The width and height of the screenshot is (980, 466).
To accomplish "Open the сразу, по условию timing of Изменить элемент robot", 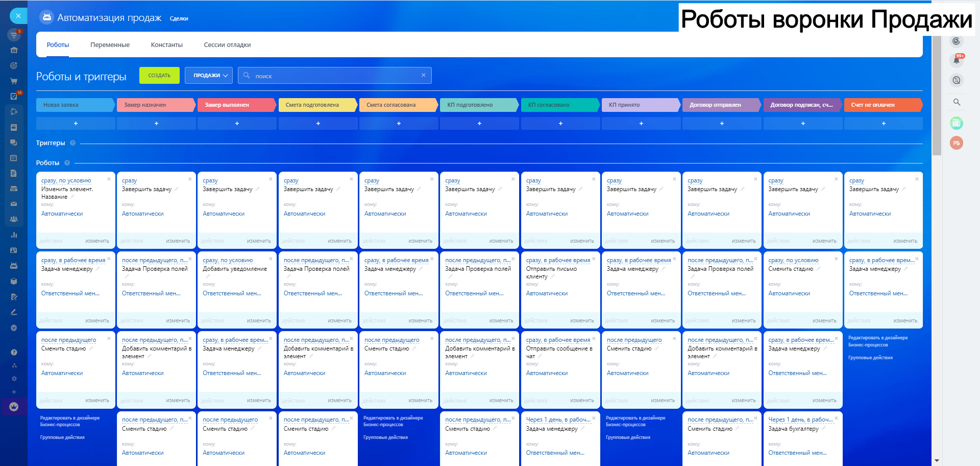I will [66, 180].
